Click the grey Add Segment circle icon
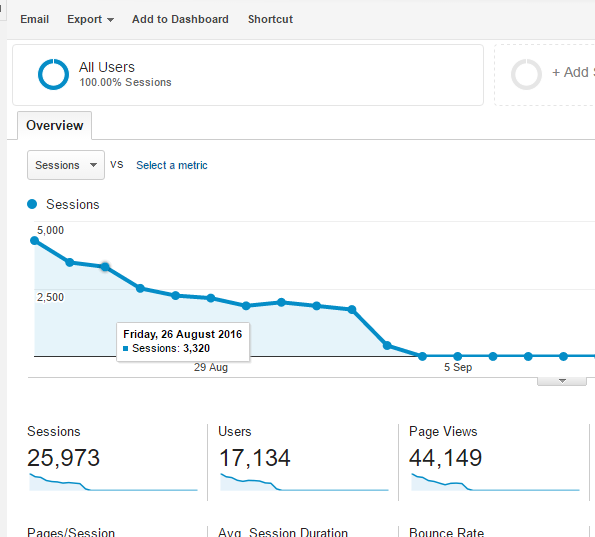Viewport: 595px width, 537px height. click(x=526, y=74)
